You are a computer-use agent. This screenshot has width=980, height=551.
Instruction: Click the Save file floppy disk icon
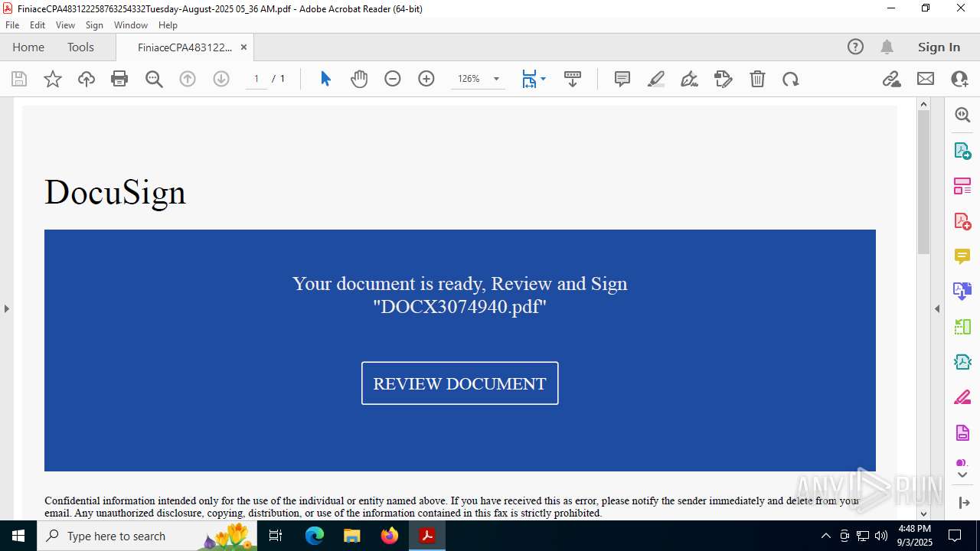point(19,79)
